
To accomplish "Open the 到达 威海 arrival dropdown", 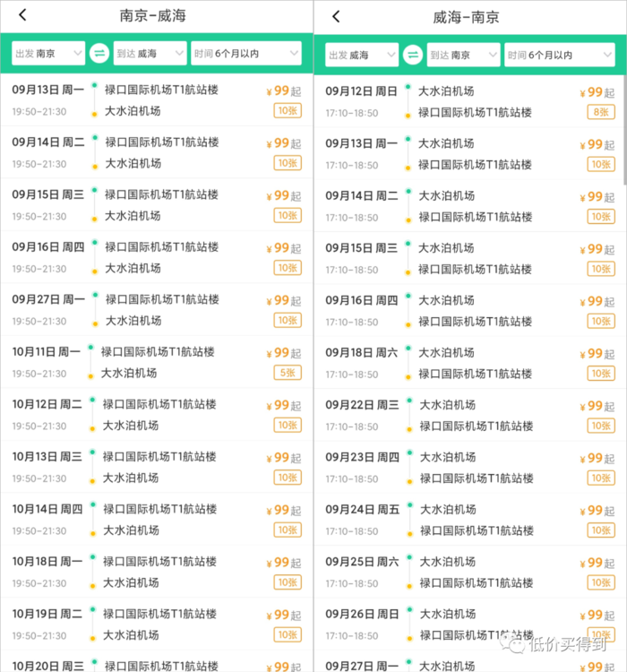I will (x=150, y=54).
